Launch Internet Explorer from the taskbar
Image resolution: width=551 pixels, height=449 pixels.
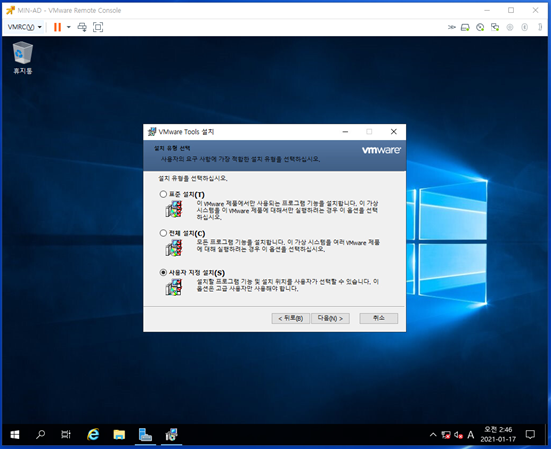tap(93, 435)
